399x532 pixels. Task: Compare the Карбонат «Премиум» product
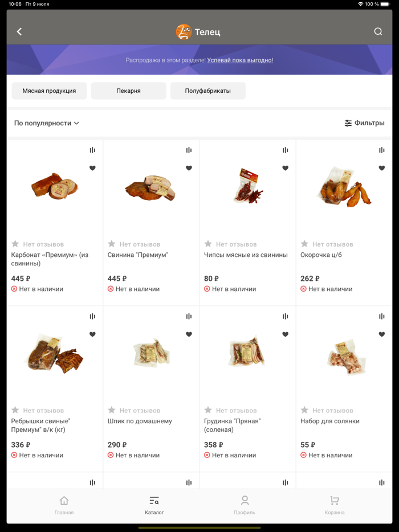click(x=92, y=150)
